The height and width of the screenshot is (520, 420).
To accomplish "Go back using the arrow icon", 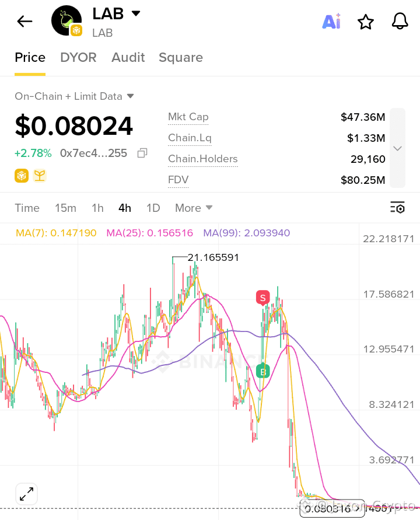I will (25, 22).
